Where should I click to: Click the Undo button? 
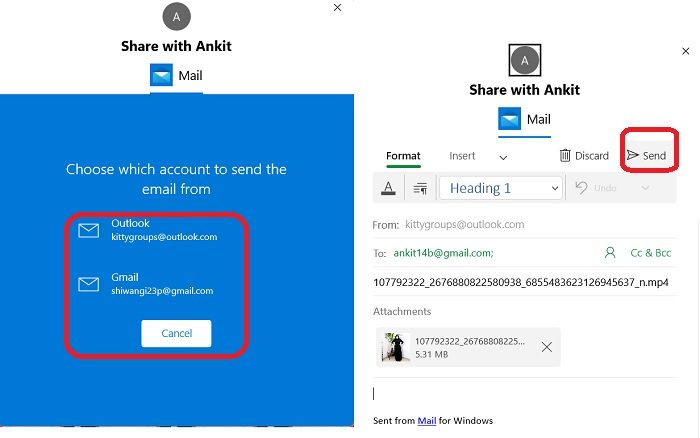point(595,188)
